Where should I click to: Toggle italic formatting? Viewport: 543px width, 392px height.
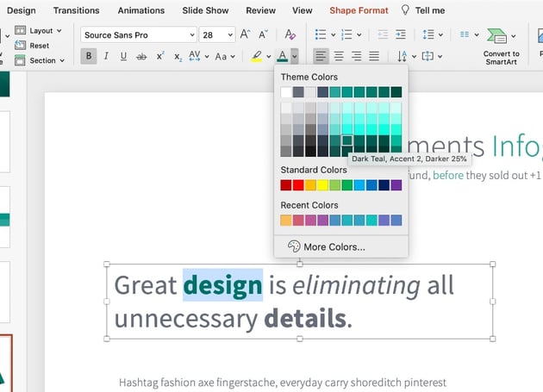point(106,56)
